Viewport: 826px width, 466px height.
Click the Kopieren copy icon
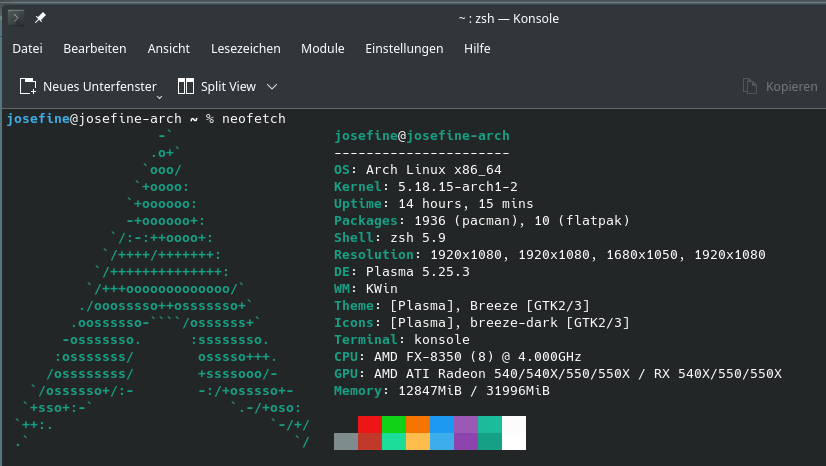(x=750, y=86)
